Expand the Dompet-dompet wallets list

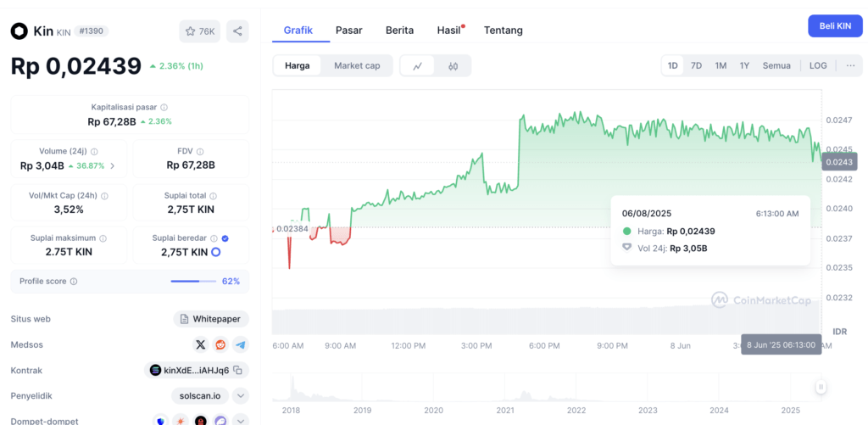coord(240,421)
